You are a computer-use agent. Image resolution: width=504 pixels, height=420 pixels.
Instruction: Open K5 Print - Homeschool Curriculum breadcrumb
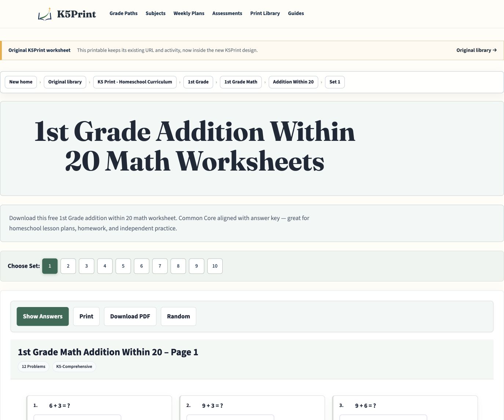(x=135, y=82)
